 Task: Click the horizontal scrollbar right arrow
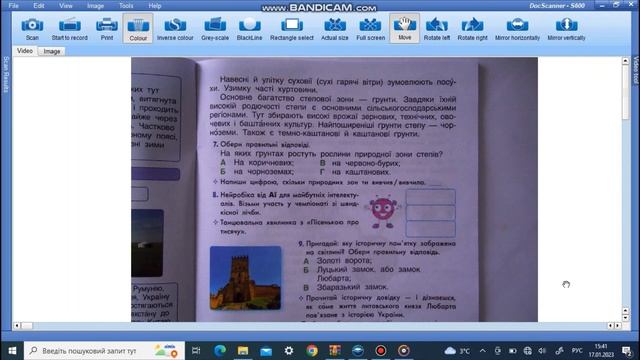(x=618, y=326)
